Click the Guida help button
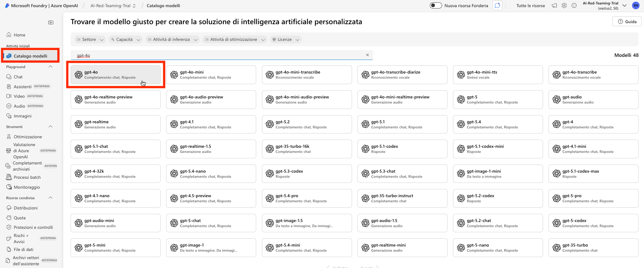The width and height of the screenshot is (644, 268). (627, 21)
